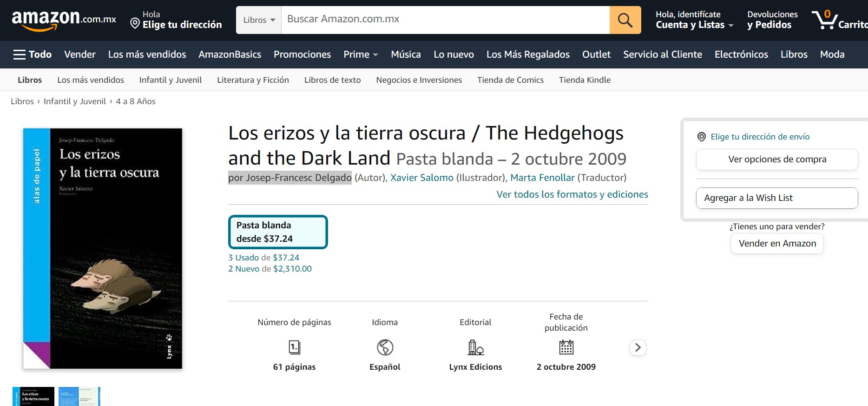Open Los Más Regalados navigation item

click(x=528, y=54)
